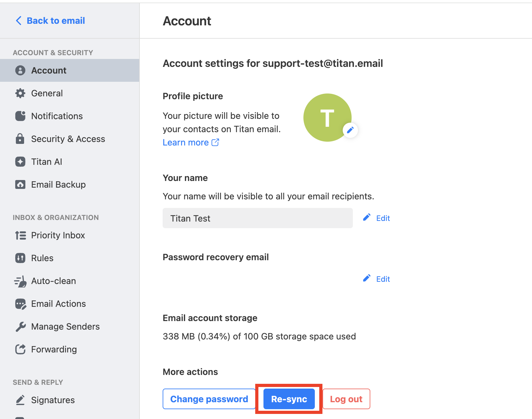Click the Titan AI sparkle icon
The width and height of the screenshot is (532, 419).
20,162
